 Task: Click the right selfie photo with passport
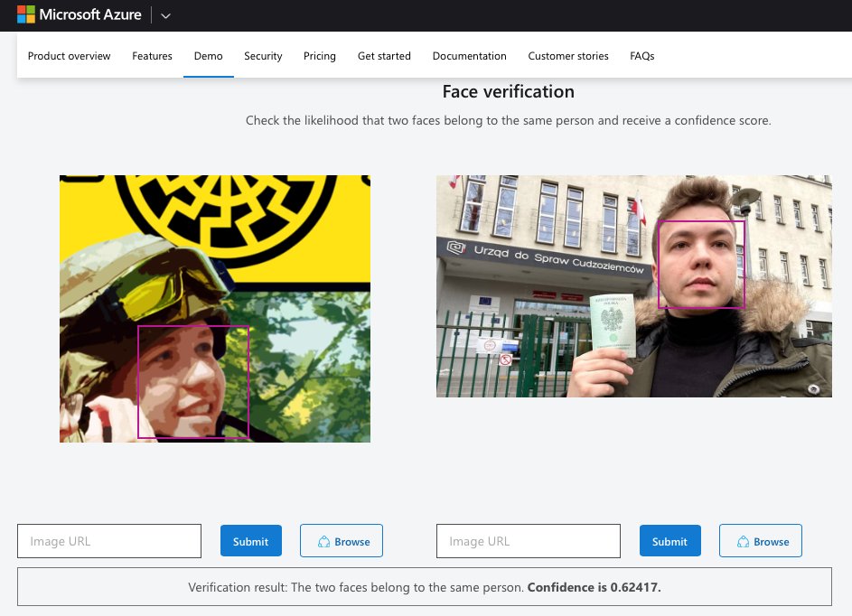[x=634, y=286]
